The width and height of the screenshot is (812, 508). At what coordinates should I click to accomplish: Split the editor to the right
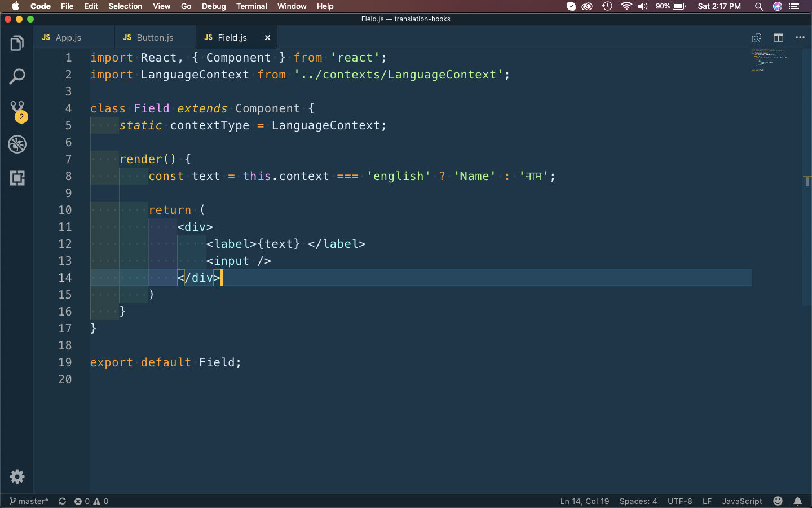point(778,38)
